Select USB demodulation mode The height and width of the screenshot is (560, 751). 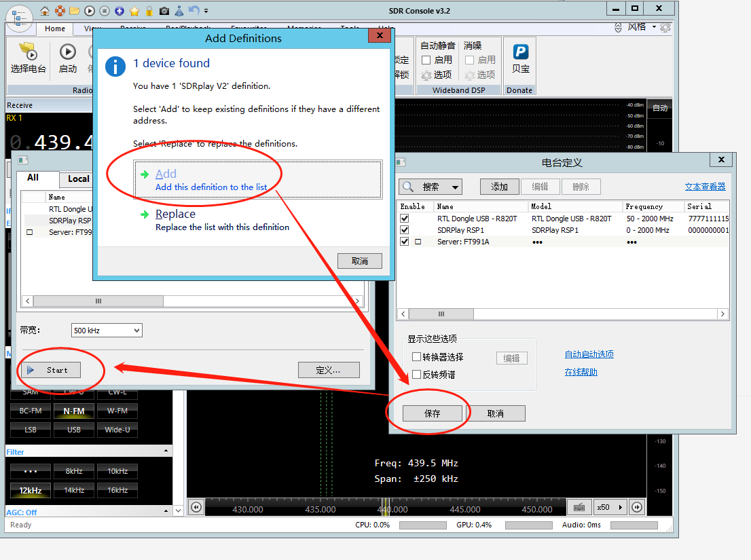[x=74, y=430]
